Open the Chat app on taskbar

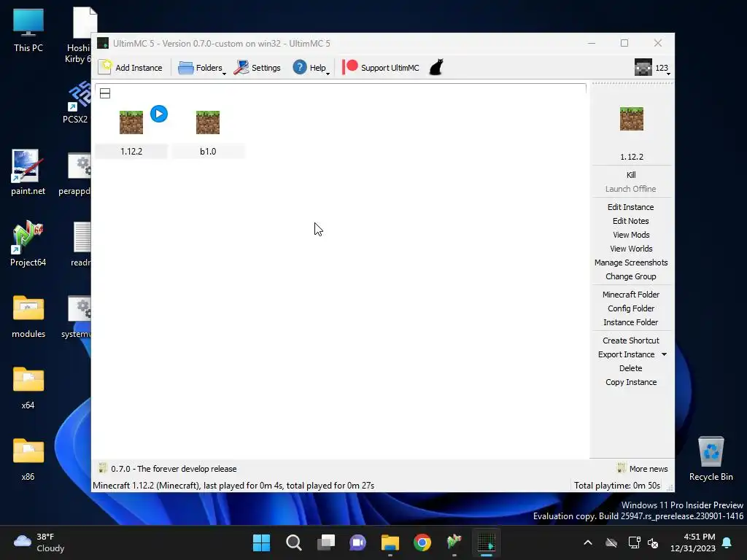coord(357,542)
